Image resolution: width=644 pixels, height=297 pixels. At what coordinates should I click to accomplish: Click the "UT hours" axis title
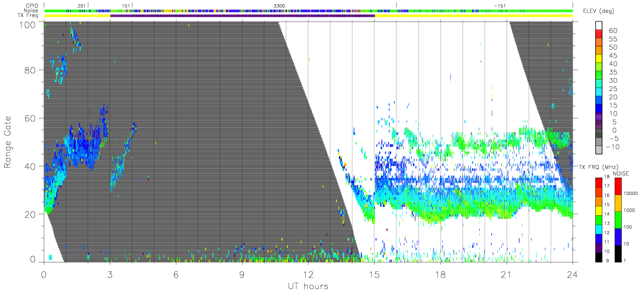pos(308,286)
